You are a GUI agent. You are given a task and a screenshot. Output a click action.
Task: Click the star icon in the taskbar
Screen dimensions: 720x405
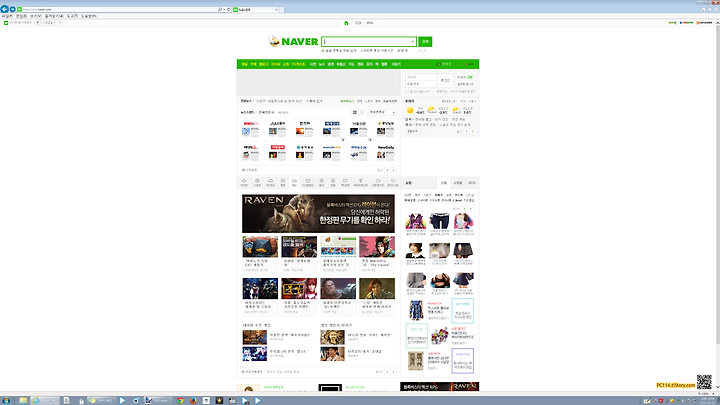pos(219,400)
